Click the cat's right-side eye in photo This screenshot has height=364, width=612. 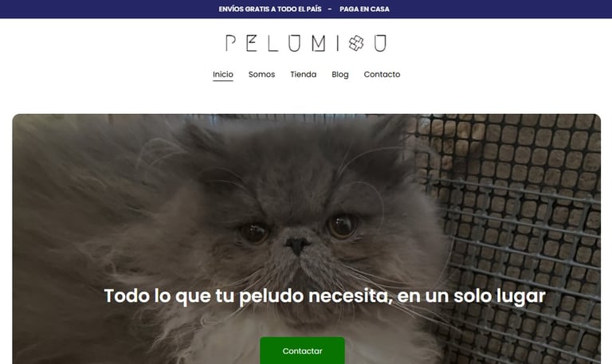343,225
